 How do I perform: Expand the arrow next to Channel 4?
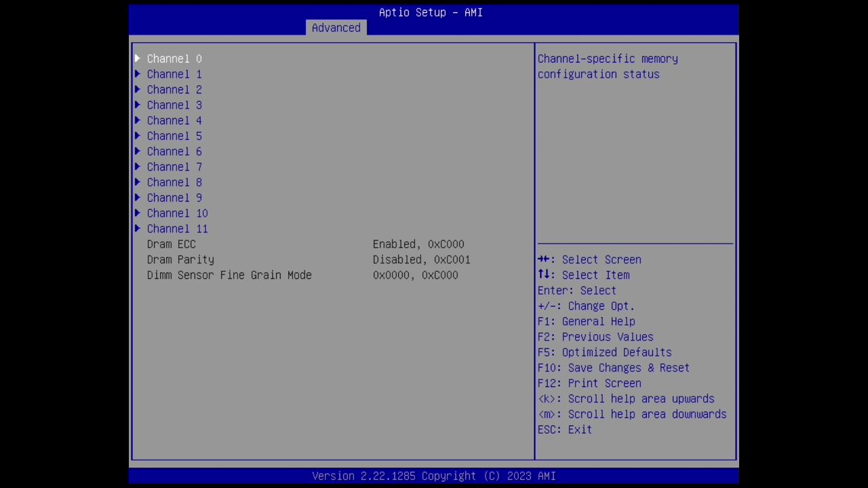(x=138, y=121)
